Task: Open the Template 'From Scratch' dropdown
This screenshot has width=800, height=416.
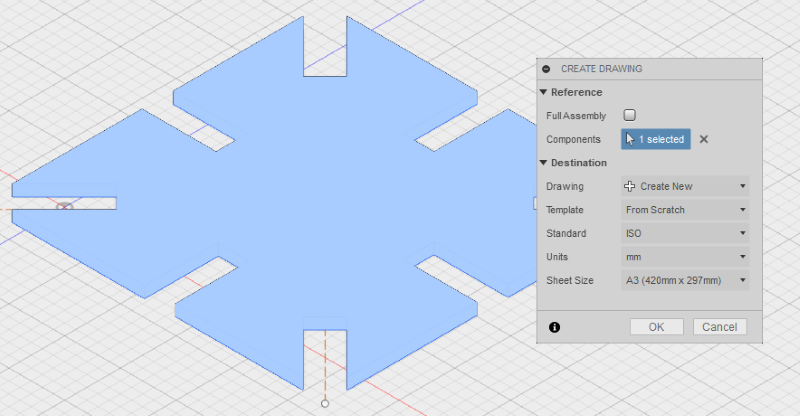Action: point(685,210)
